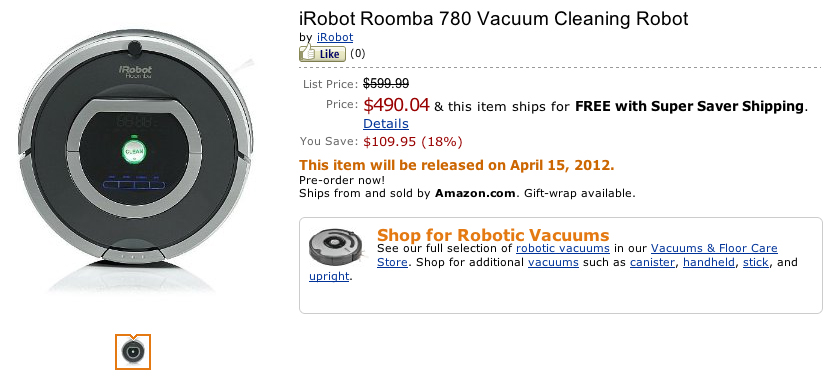Click the vacuums link in shop box

(x=553, y=262)
